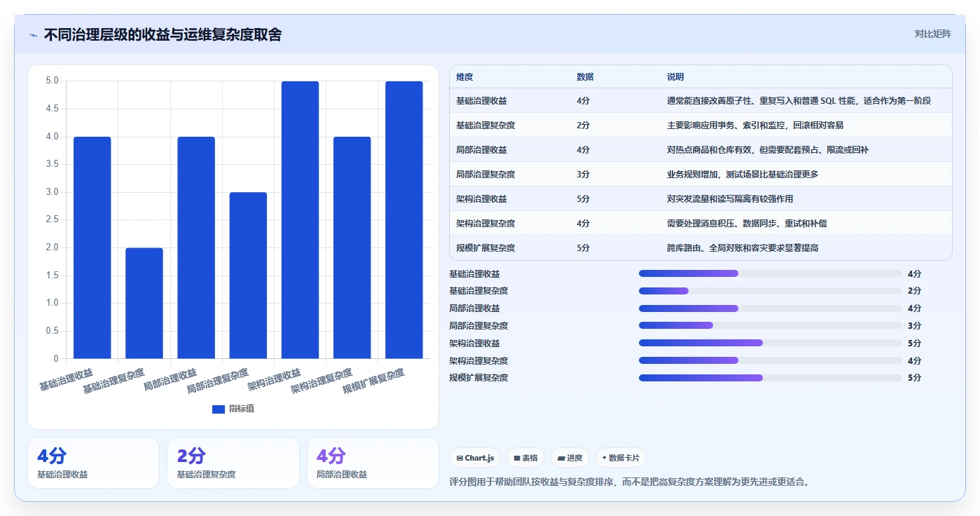Click the 对比矩阵 label in header
This screenshot has width=980, height=516.
pyautogui.click(x=932, y=34)
